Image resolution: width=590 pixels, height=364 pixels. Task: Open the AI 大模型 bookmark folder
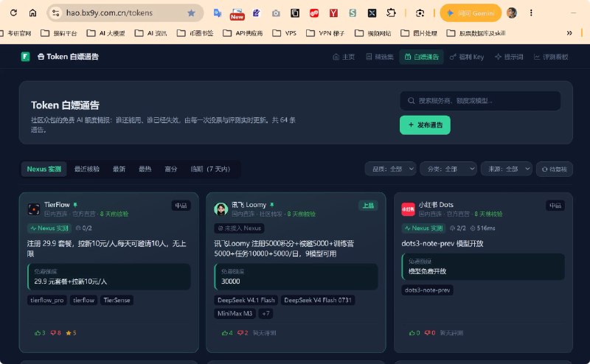coord(105,33)
